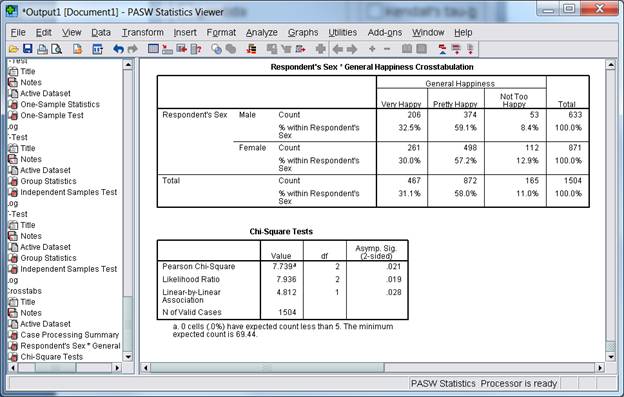624x397 pixels.
Task: Open the Utilities menu
Action: click(342, 33)
